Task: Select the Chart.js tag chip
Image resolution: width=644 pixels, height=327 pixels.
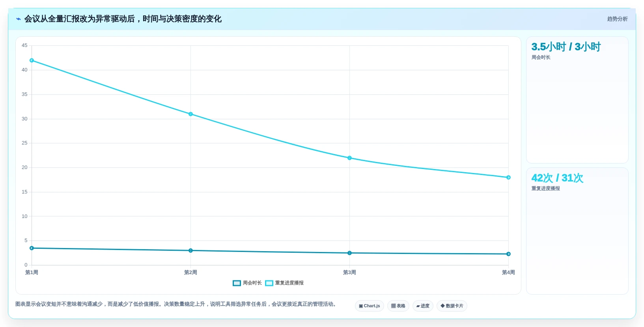Action: click(370, 306)
